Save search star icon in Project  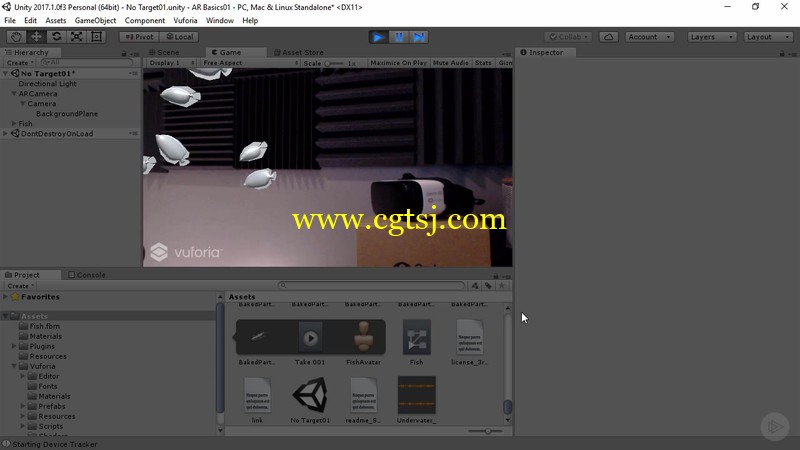[502, 286]
